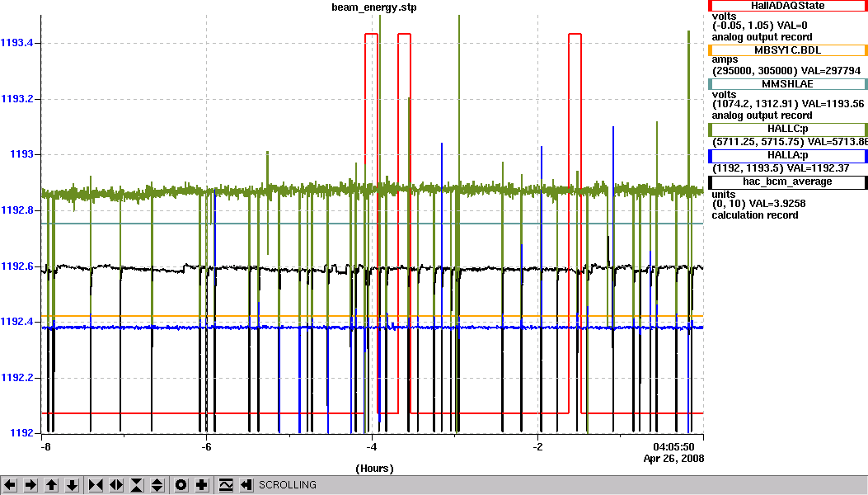
Task: Click the return-to-scrolling arrow icon
Action: point(246,485)
